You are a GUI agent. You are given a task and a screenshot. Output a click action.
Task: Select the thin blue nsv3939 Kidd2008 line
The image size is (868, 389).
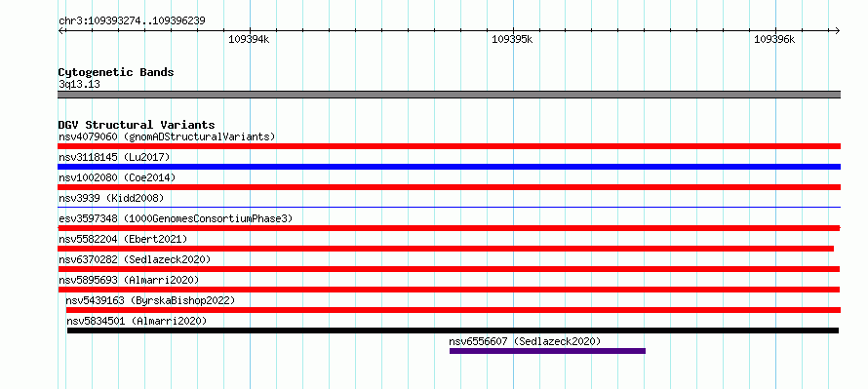click(x=449, y=208)
